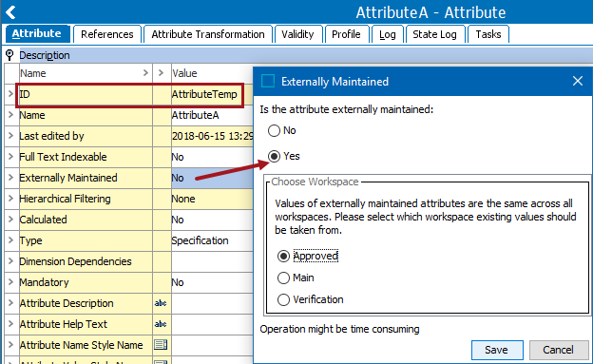Expand the ID row
Image resolution: width=593 pixels, height=364 pixels.
[11, 94]
